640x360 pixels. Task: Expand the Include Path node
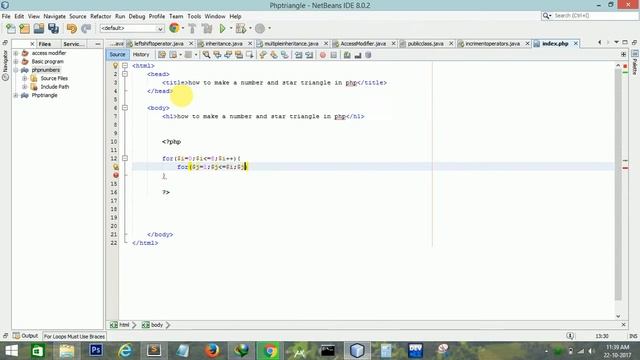(24, 87)
